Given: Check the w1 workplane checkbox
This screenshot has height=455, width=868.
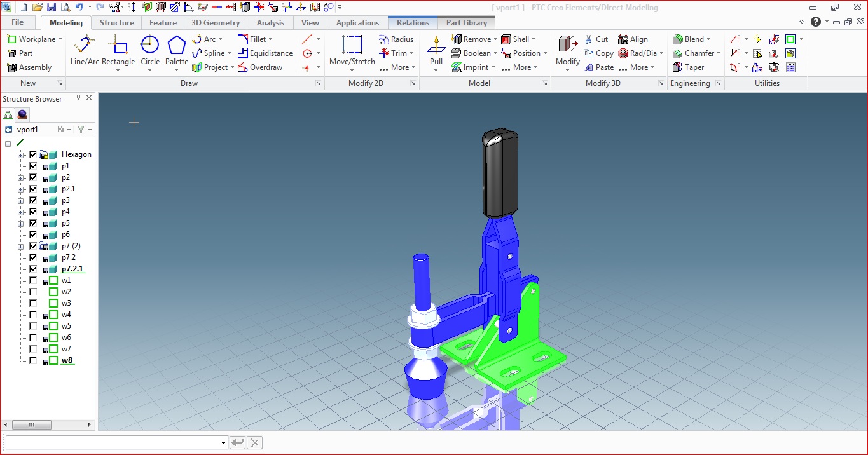Looking at the screenshot, I should click(33, 280).
